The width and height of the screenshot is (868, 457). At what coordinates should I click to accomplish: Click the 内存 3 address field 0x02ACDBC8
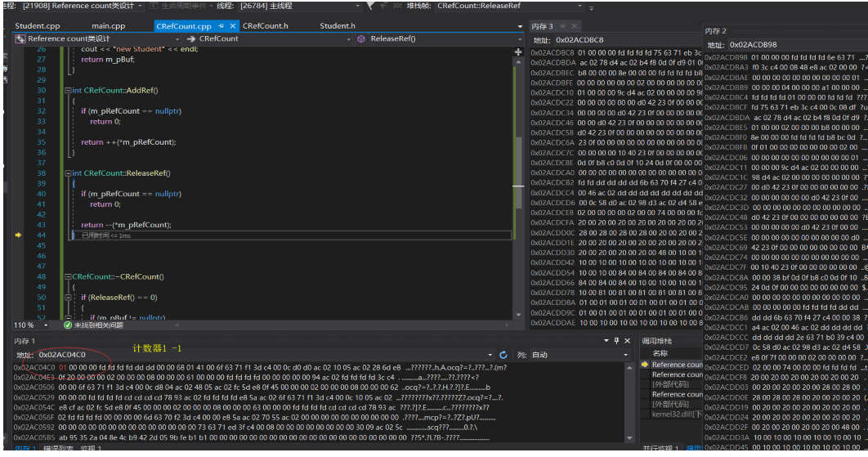point(627,40)
